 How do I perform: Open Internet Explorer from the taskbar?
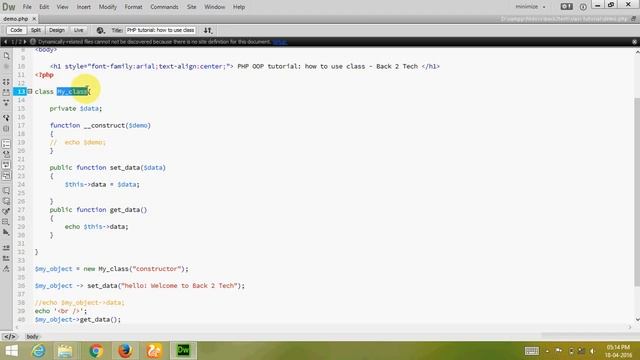(x=39, y=351)
